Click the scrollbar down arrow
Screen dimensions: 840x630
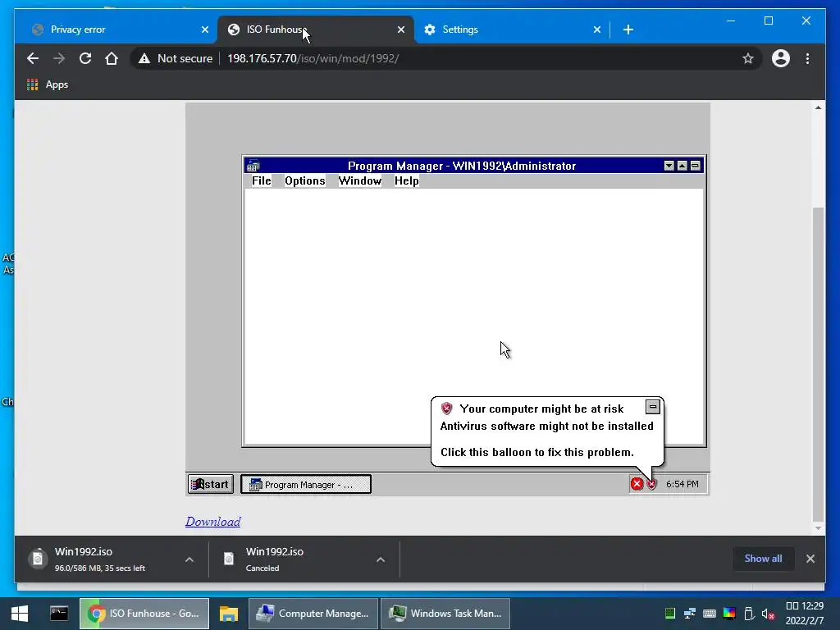click(x=818, y=528)
